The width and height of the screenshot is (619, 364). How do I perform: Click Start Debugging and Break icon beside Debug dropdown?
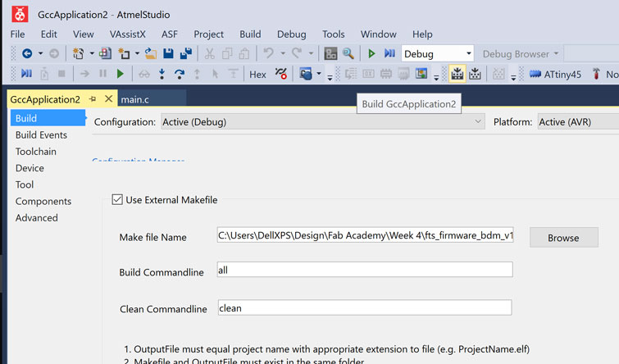[x=389, y=53]
